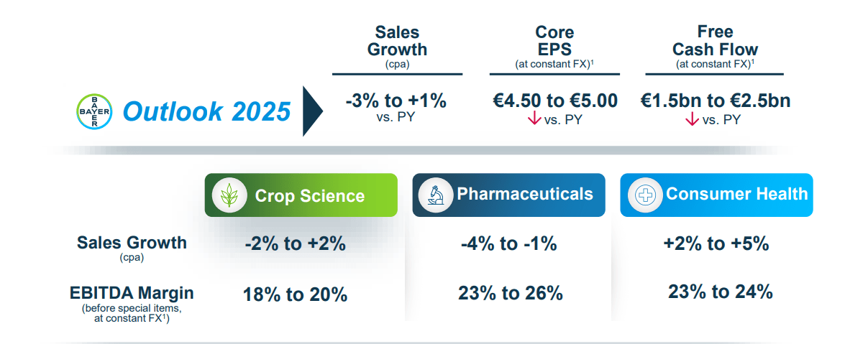Select the Crop Science green banner label

309,196
